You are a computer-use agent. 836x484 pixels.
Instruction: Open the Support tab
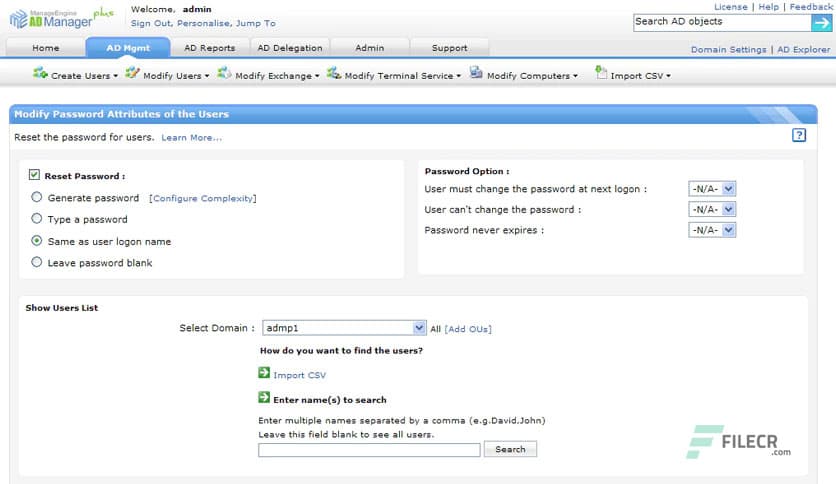click(449, 48)
